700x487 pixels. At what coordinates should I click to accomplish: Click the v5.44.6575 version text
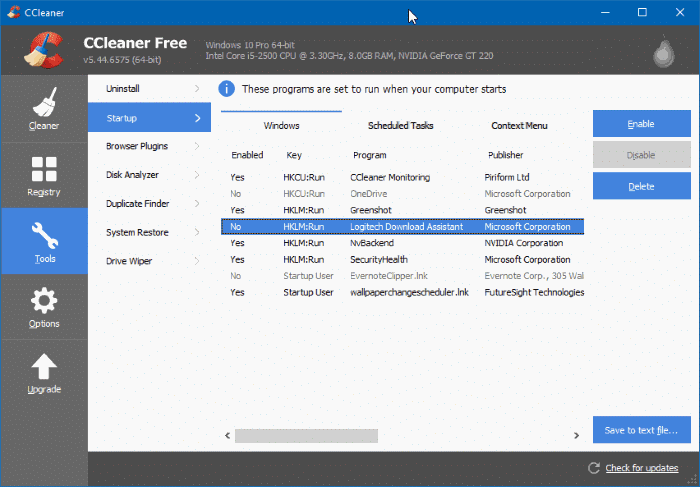[x=122, y=60]
